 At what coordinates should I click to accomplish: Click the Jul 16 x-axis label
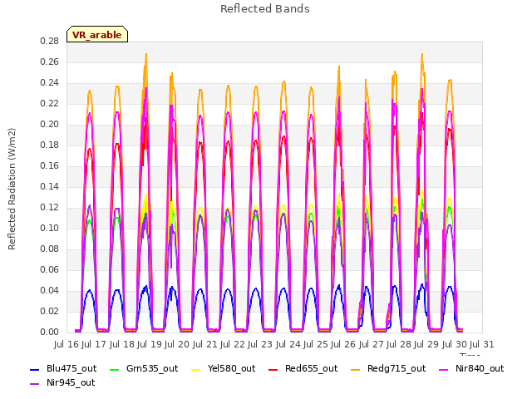(66, 344)
